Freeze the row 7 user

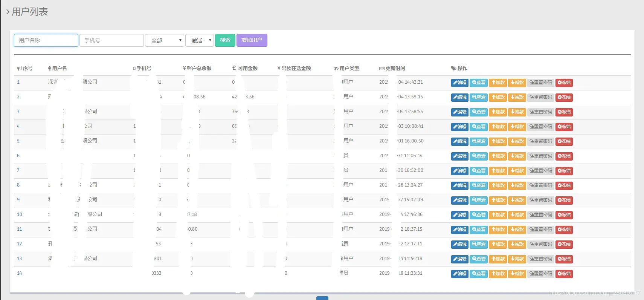pyautogui.click(x=564, y=171)
